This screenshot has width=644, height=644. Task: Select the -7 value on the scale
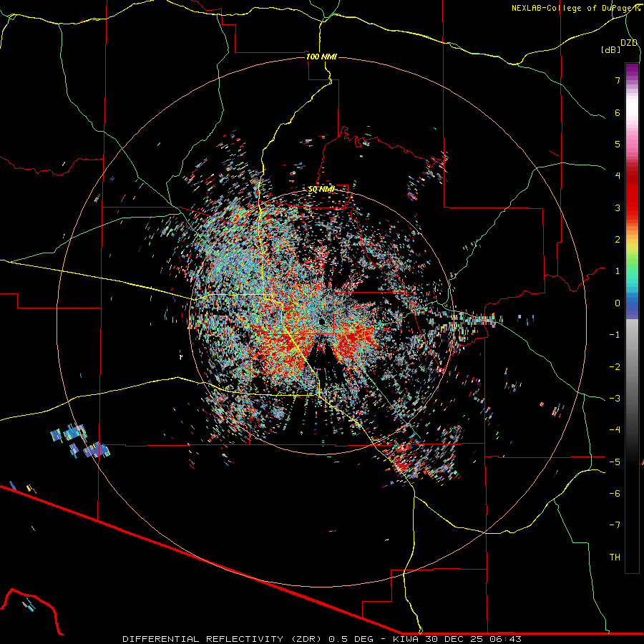pos(615,525)
